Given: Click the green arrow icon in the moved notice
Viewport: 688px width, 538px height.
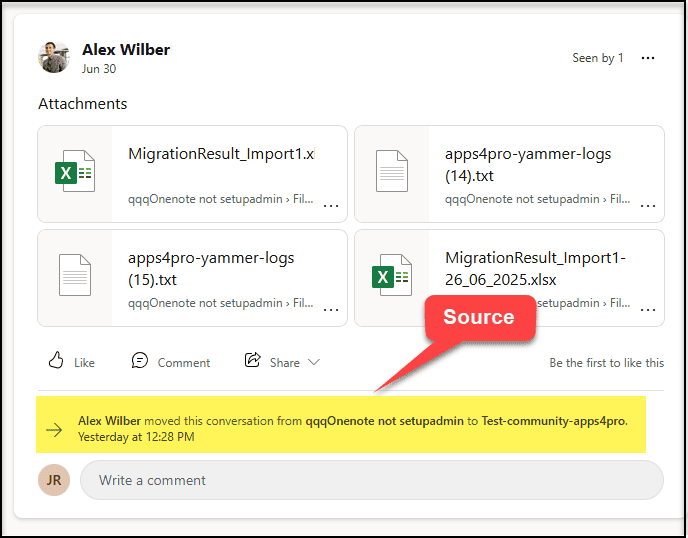Looking at the screenshot, I should pos(54,429).
